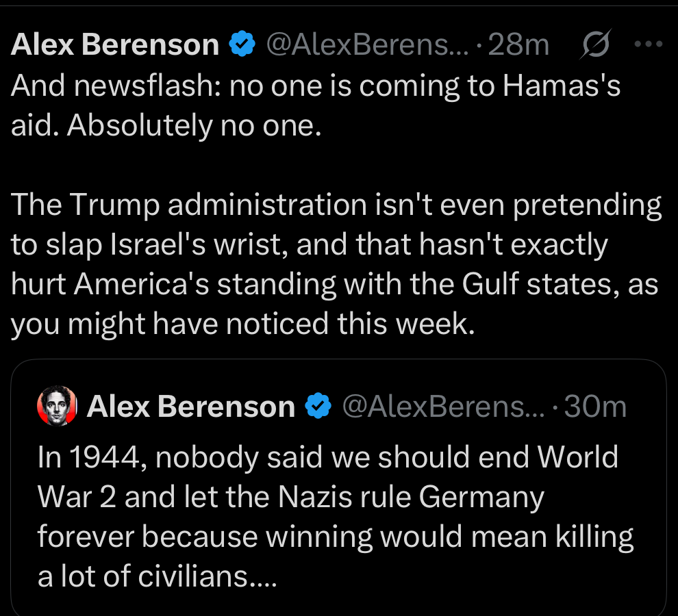This screenshot has width=678, height=616.
Task: Click the "forever because winning would mean killing" line
Action: coord(336,537)
